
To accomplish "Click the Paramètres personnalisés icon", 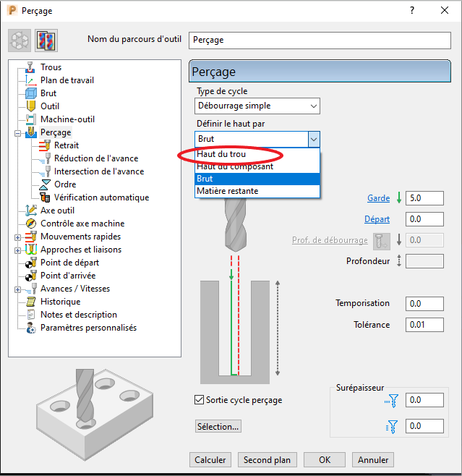I will coord(30,328).
